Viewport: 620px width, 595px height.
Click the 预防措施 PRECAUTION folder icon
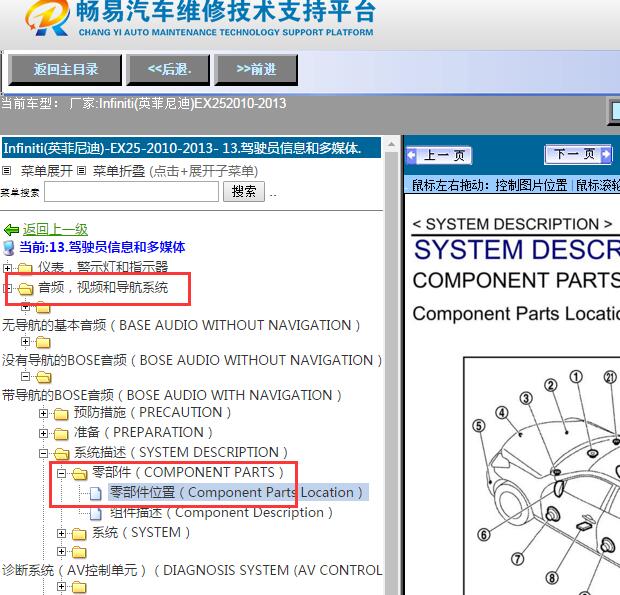pos(61,414)
